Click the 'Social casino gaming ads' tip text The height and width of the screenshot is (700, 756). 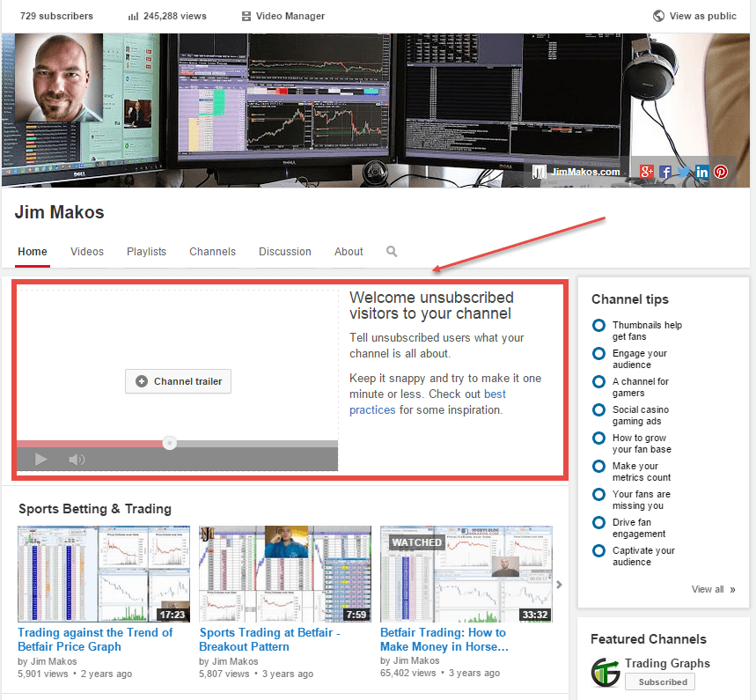(641, 416)
